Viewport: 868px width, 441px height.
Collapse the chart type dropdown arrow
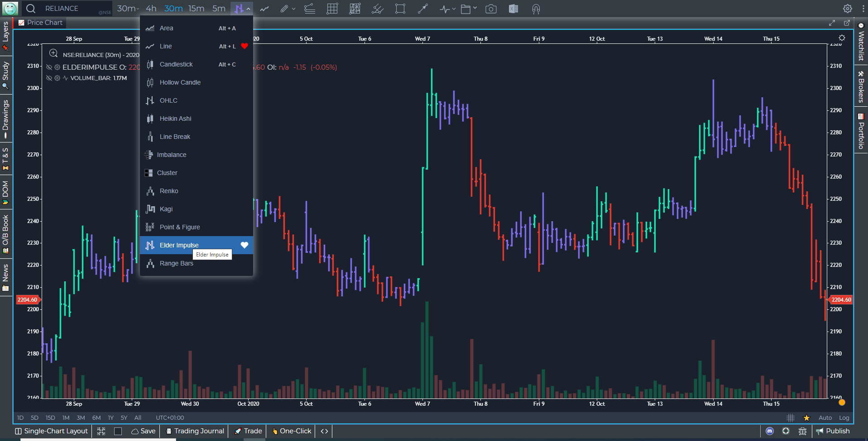(248, 9)
